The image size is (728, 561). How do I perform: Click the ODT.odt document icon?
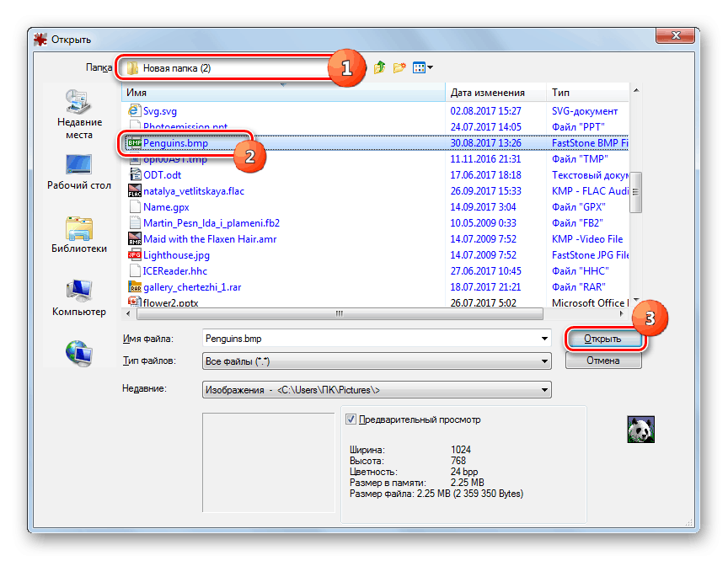tap(135, 174)
